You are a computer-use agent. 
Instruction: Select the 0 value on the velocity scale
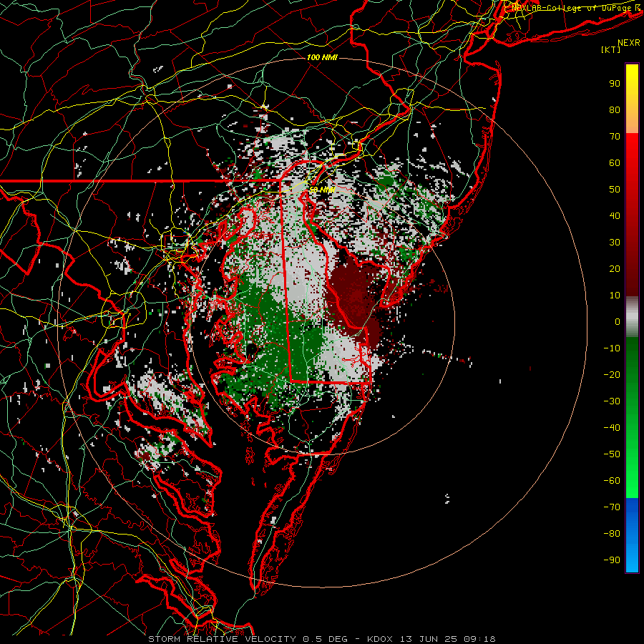(x=618, y=321)
